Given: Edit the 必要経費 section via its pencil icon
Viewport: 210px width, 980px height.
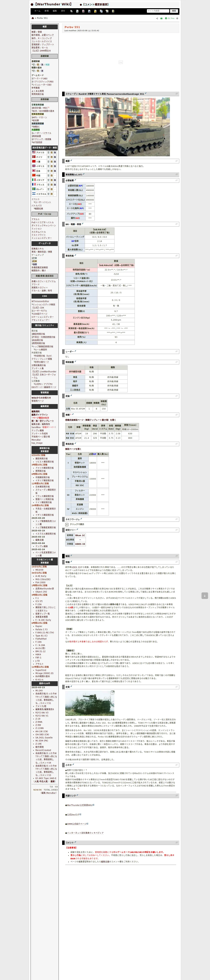Looking at the screenshot, I should [x=75, y=180].
